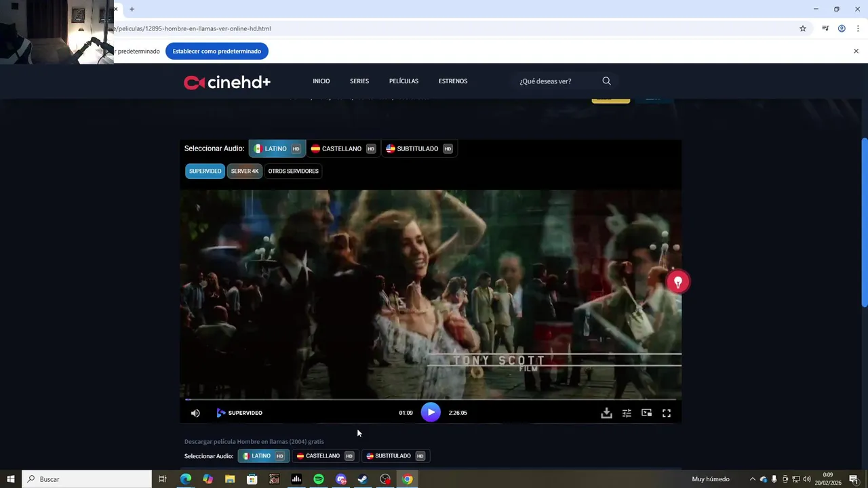Select CASTELLANO audio above the player
Screen dimensions: 868x488
coord(342,148)
